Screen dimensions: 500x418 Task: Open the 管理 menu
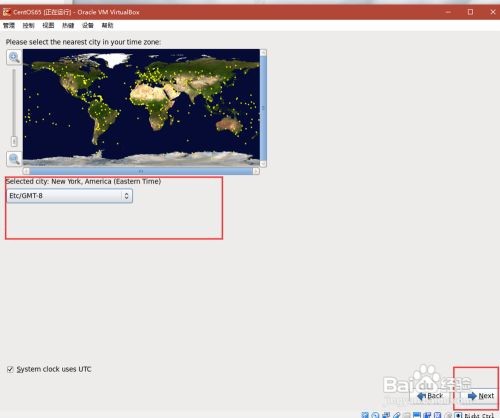coord(9,25)
